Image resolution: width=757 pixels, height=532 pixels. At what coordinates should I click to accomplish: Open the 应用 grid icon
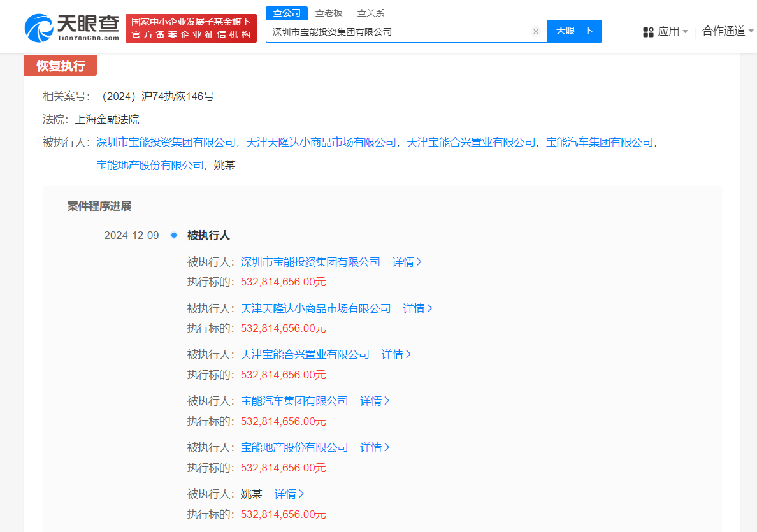pyautogui.click(x=648, y=32)
